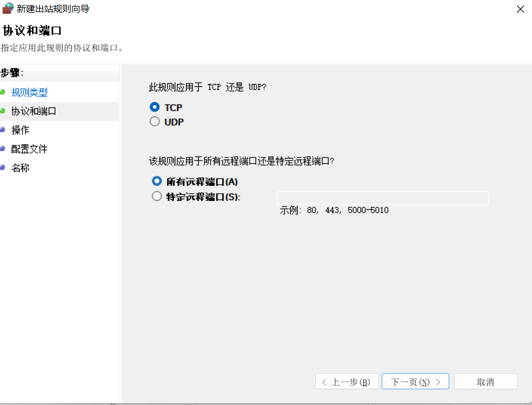Click the 上一步(B) back button
This screenshot has width=532, height=405.
347,382
